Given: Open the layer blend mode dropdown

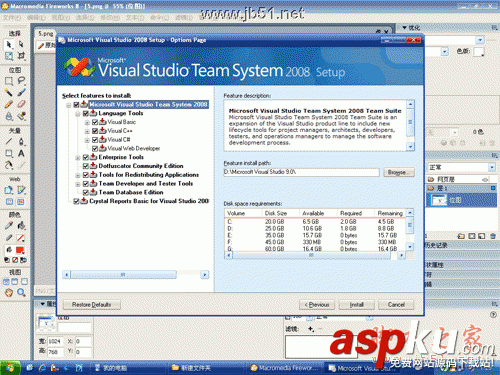Looking at the screenshot, I should click(492, 167).
